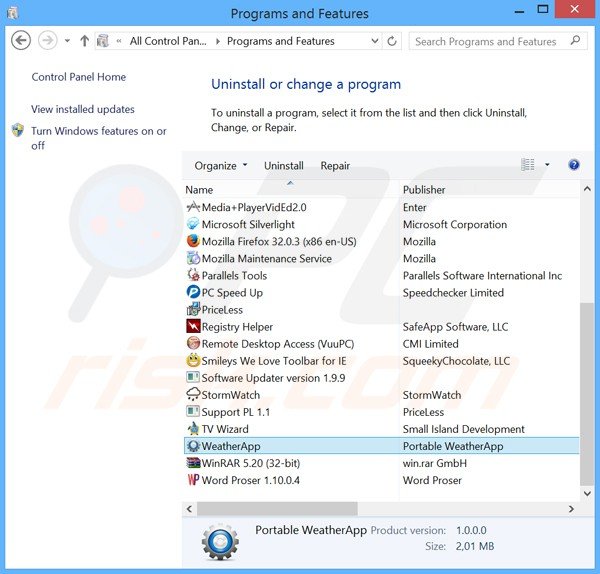Click the Parallels Tools icon
600x574 pixels.
(193, 275)
